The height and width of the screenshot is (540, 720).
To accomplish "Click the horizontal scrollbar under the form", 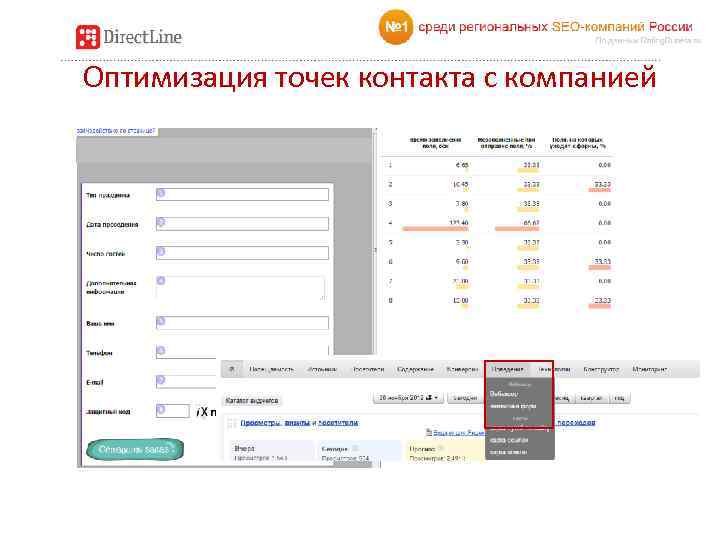I will click(352, 464).
